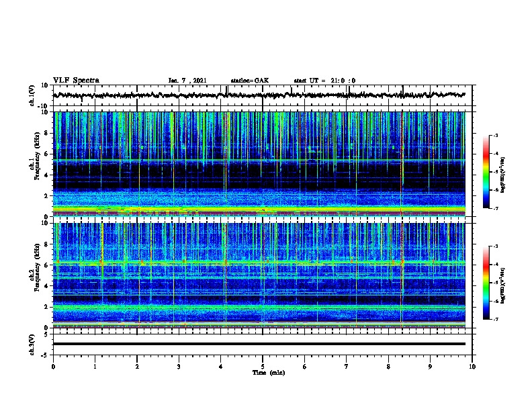The width and height of the screenshot is (532, 411).
Task: Click the "-3" tick on ch.1 colorbar
Action: pos(495,135)
